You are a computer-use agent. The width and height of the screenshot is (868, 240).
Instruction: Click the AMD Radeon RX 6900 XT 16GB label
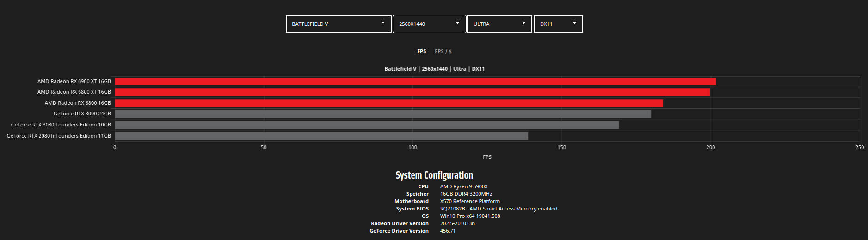click(x=74, y=81)
